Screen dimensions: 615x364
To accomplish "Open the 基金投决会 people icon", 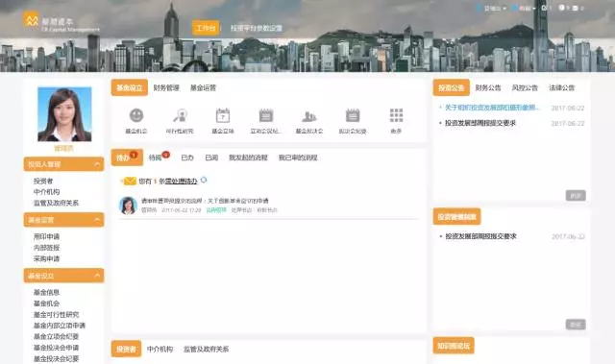I will point(309,116).
